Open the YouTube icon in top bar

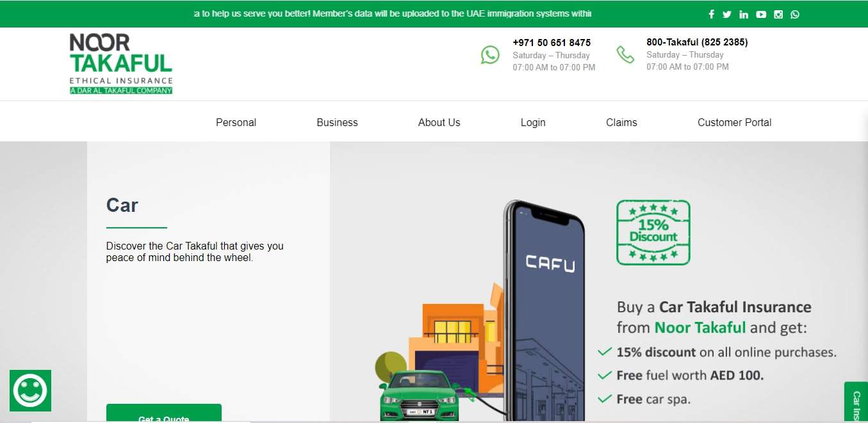point(761,14)
